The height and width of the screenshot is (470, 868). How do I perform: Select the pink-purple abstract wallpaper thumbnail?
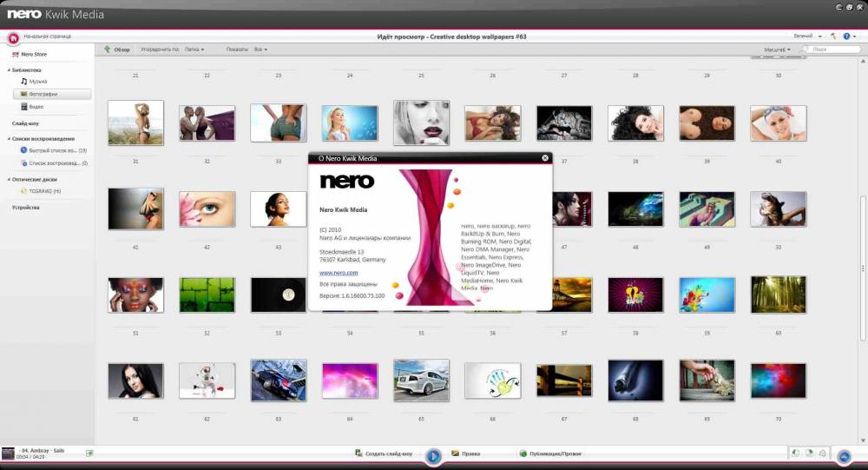pyautogui.click(x=350, y=381)
